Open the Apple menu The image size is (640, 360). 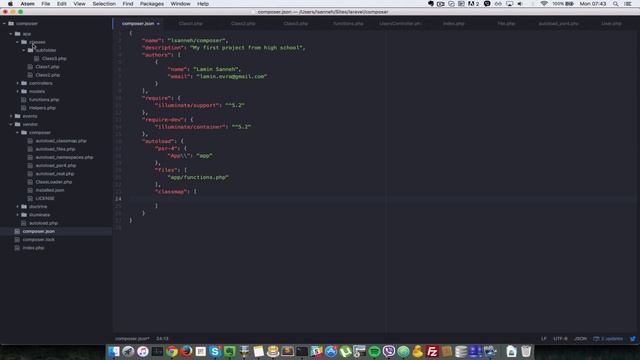(10, 4)
